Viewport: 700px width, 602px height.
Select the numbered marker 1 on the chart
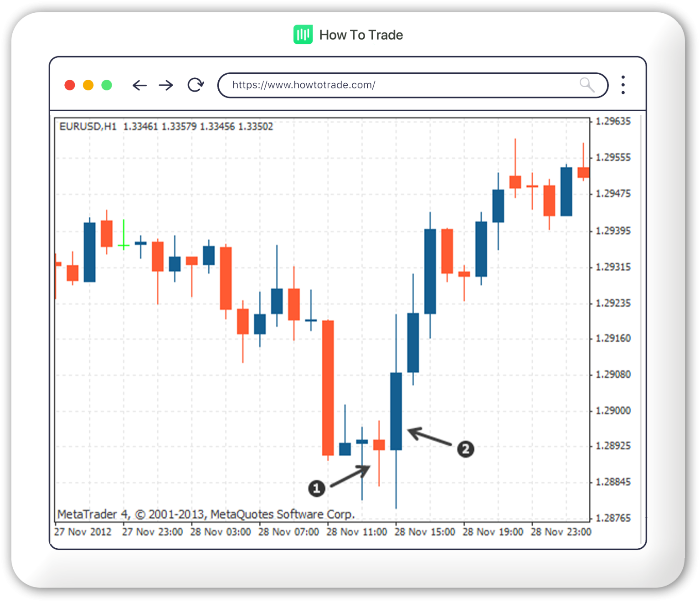point(317,488)
